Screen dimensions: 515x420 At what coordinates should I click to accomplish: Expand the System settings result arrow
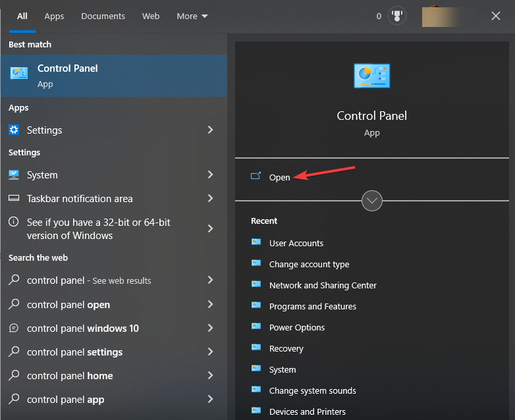point(211,174)
